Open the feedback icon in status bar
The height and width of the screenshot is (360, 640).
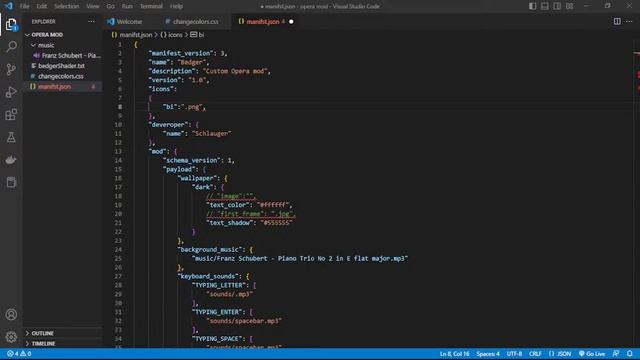[x=616, y=353]
